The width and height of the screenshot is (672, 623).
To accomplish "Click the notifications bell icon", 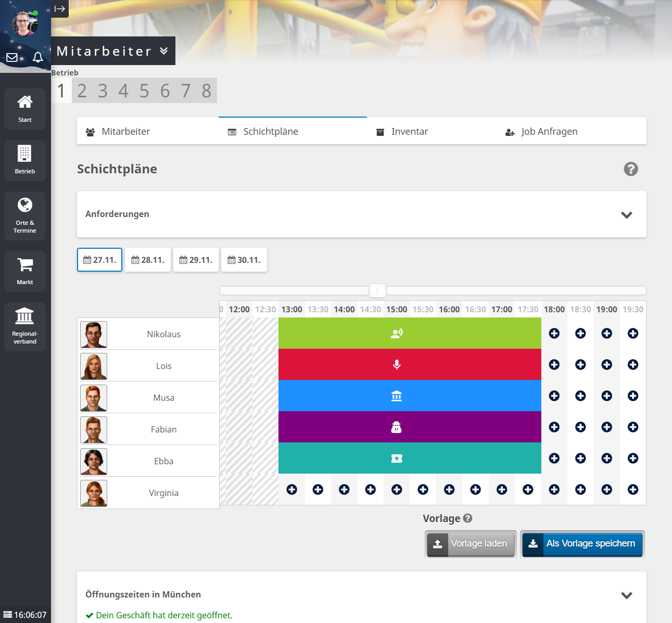I will [x=38, y=57].
